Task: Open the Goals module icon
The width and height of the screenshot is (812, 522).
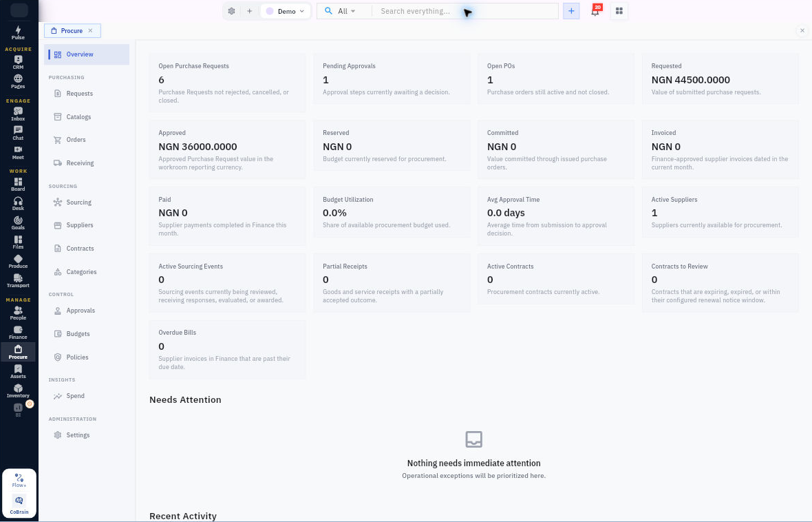Action: 18,222
